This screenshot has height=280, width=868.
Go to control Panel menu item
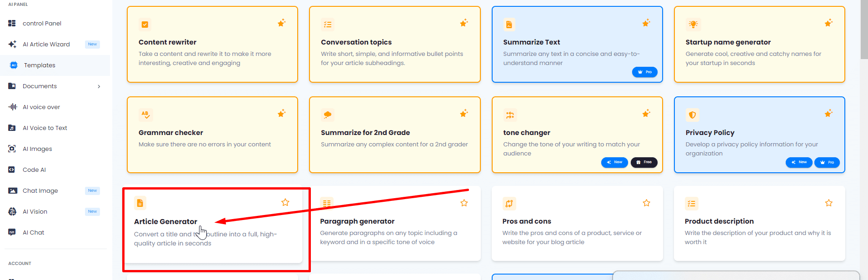click(42, 23)
